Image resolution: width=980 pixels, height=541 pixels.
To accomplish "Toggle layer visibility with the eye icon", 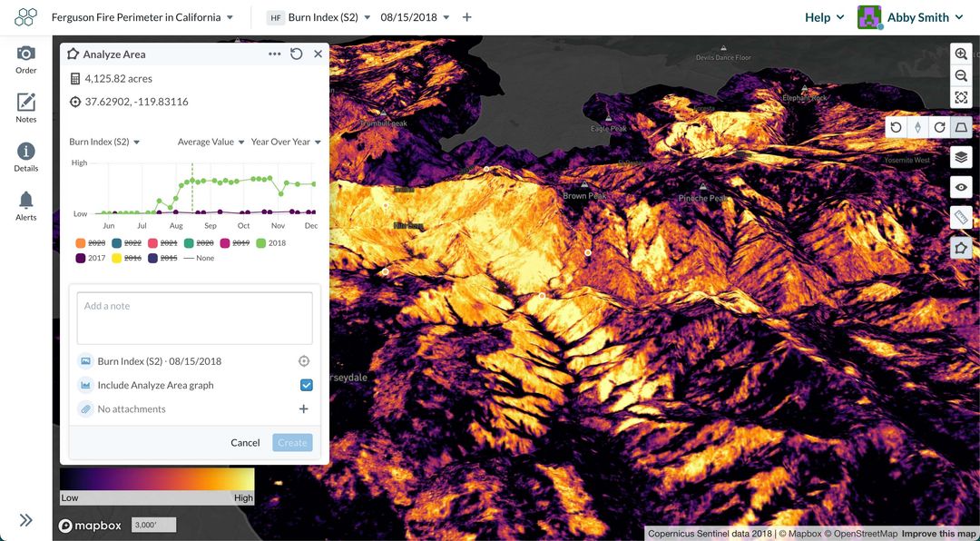I will tap(961, 187).
